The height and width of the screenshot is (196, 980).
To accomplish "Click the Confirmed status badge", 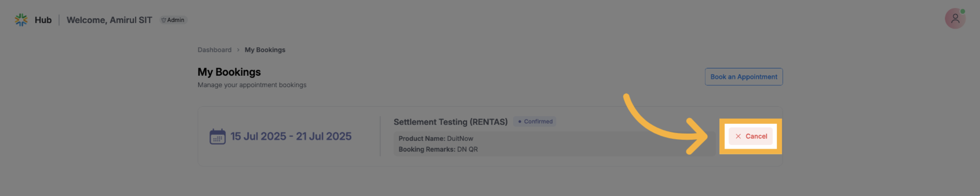I will click(x=534, y=122).
